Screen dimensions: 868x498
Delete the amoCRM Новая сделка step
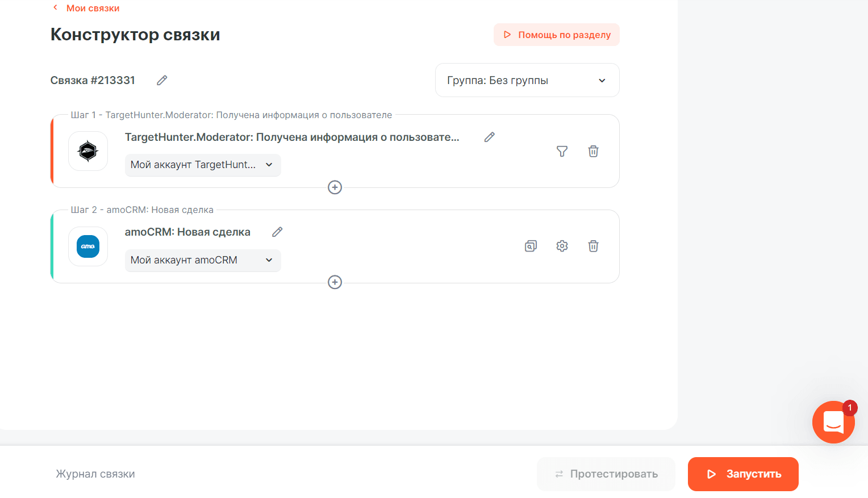coord(593,246)
